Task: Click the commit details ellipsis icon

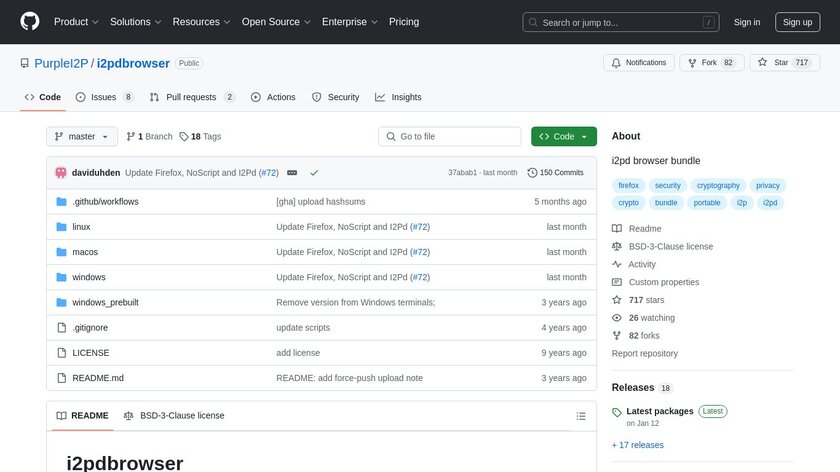Action: [x=292, y=173]
